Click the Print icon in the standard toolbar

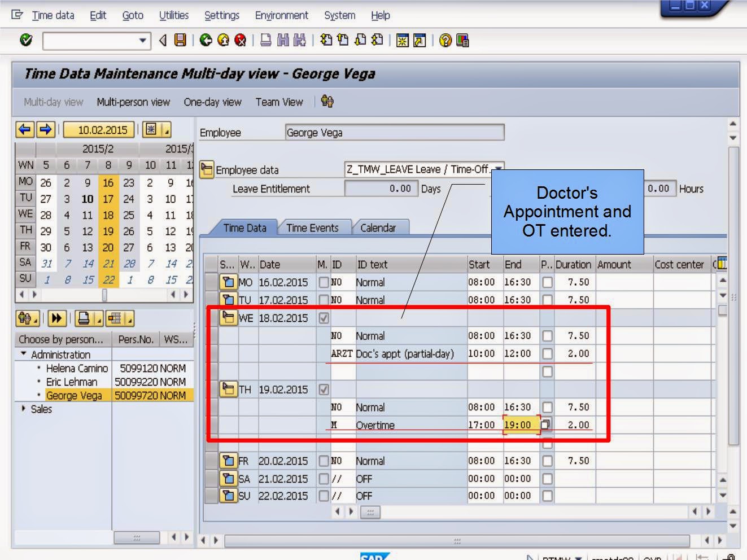tap(265, 40)
